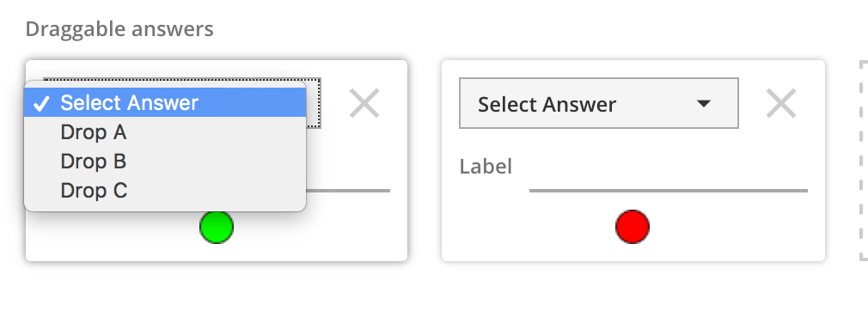Click the Label underline visible in green-dot card
Image resolution: width=868 pixels, height=311 pixels.
(348, 191)
